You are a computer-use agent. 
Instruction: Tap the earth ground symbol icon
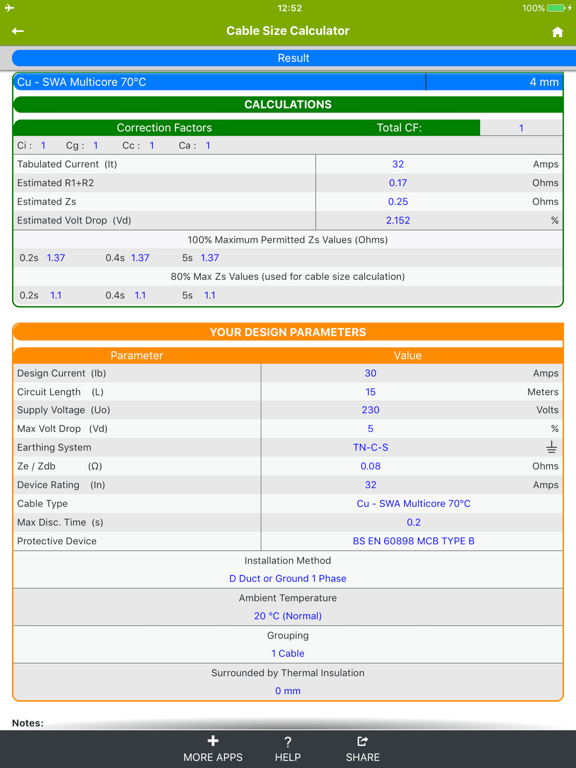pyautogui.click(x=552, y=447)
